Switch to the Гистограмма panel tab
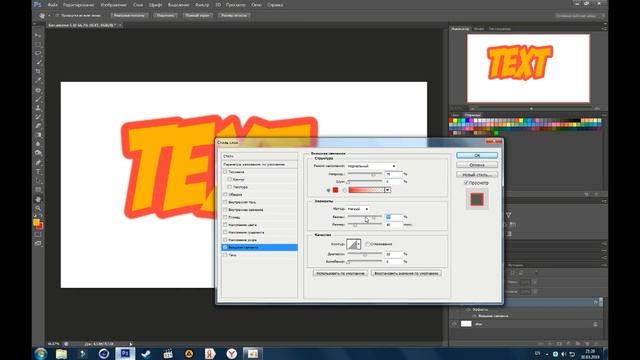The width and height of the screenshot is (640, 360). tap(500, 29)
